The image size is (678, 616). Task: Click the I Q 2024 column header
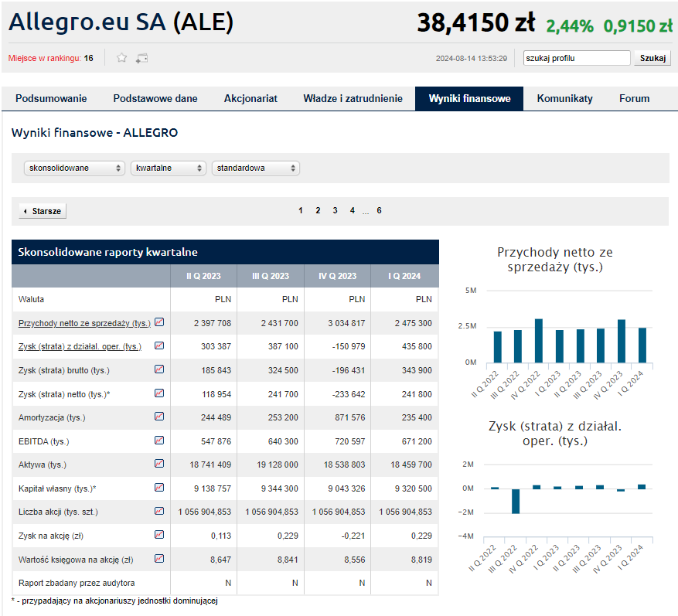405,276
